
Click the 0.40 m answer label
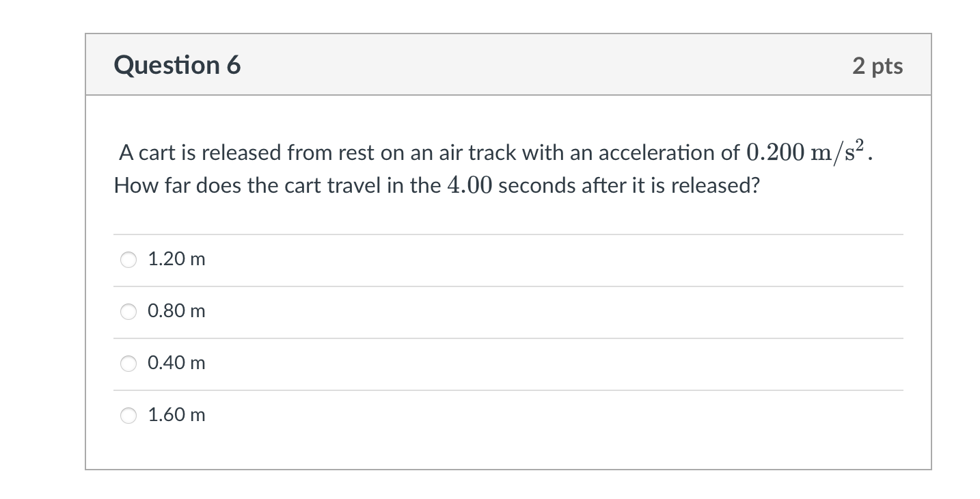coord(176,363)
